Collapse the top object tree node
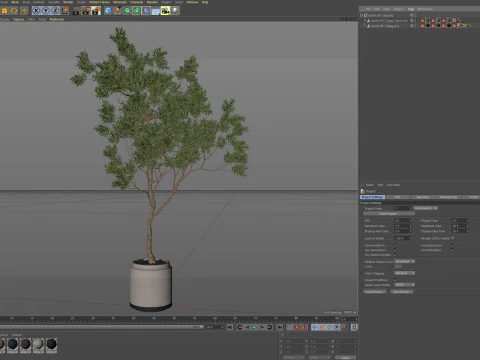Screen dimensions: 480x360 tap(361, 15)
